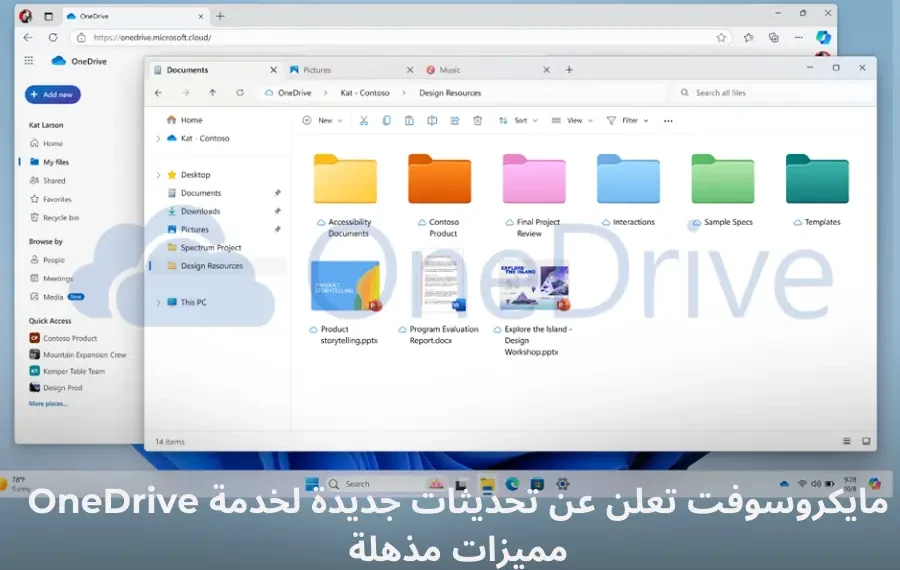Add page to browser favorites star
The image size is (900, 570).
[721, 37]
